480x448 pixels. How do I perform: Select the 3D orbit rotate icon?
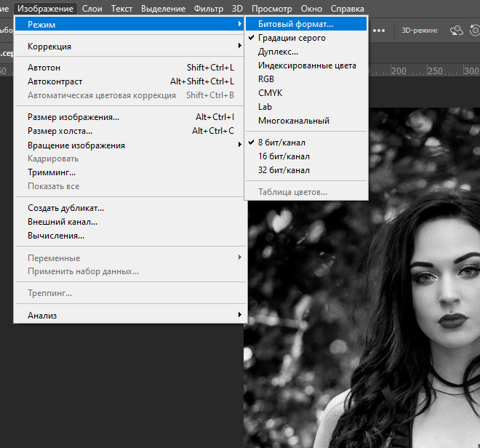point(456,31)
